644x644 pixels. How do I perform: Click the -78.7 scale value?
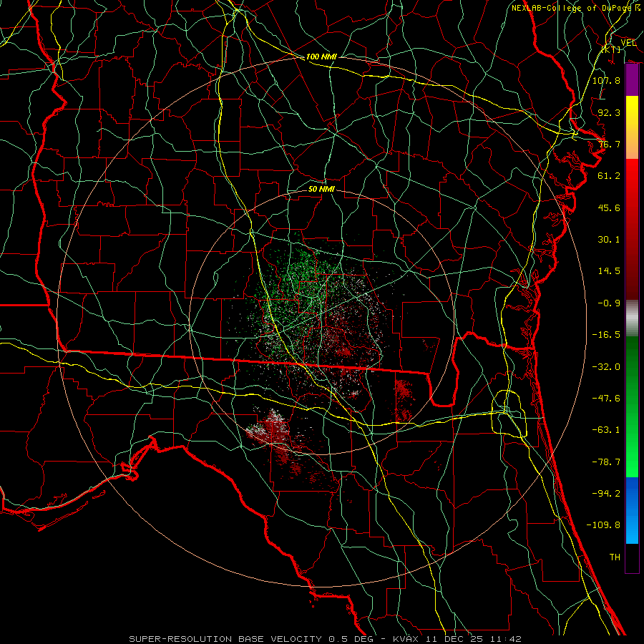point(606,462)
